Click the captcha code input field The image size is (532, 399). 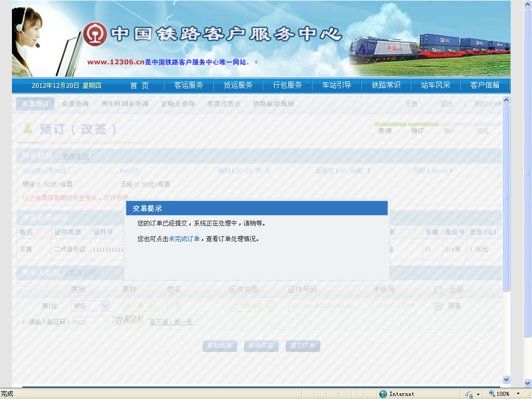pos(89,322)
